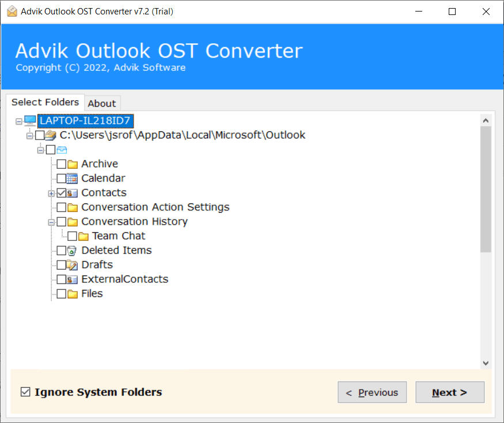The width and height of the screenshot is (504, 423).
Task: Click the Deleted Items recycle bin icon
Action: [x=72, y=251]
